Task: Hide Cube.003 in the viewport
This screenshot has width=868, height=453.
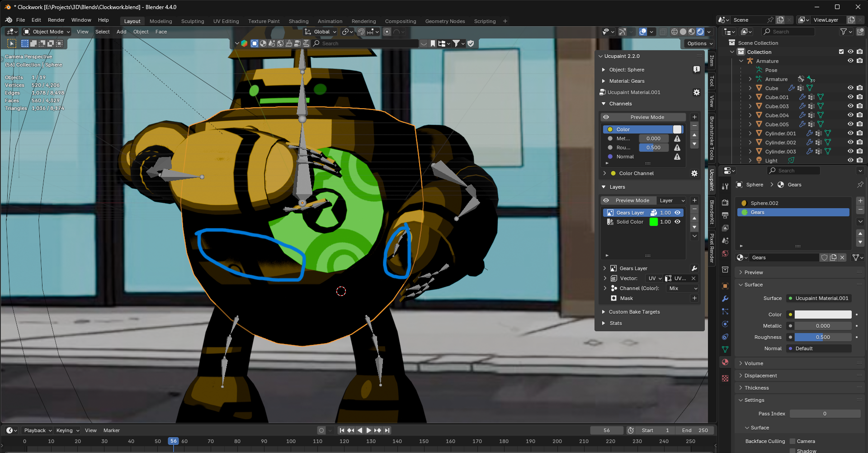Action: [x=850, y=106]
